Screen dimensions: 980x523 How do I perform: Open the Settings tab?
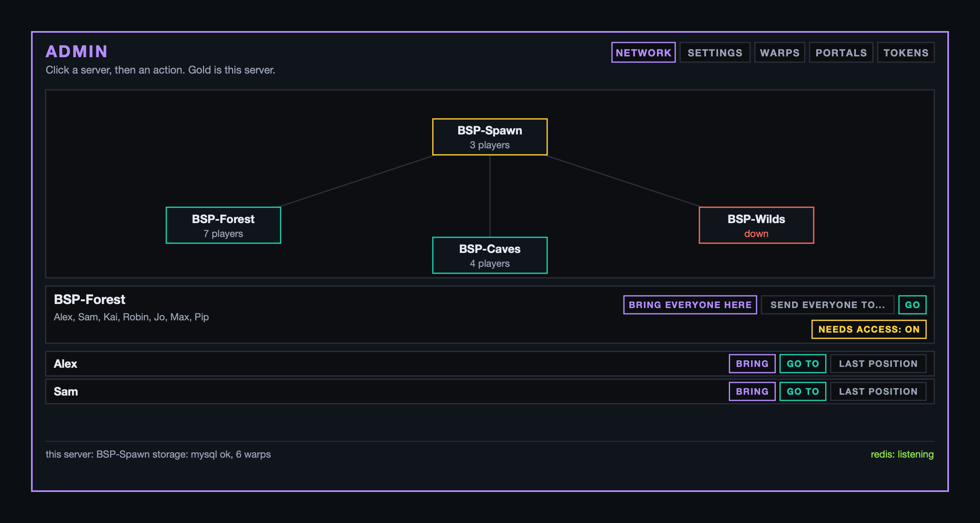[x=715, y=53]
